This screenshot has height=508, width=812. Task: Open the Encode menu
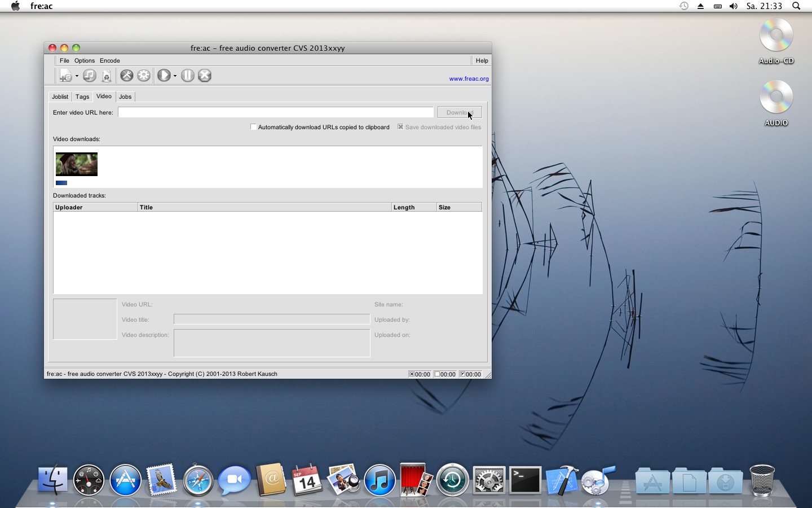click(110, 60)
